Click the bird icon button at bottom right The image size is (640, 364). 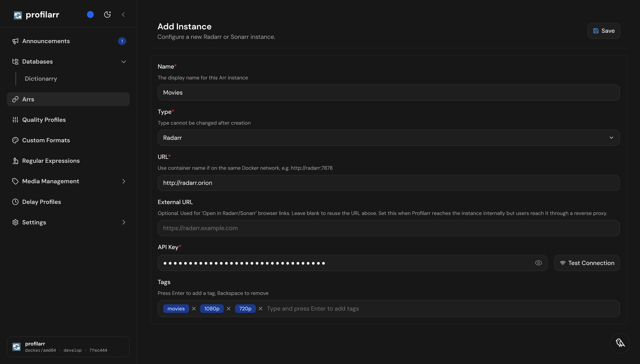tap(620, 343)
